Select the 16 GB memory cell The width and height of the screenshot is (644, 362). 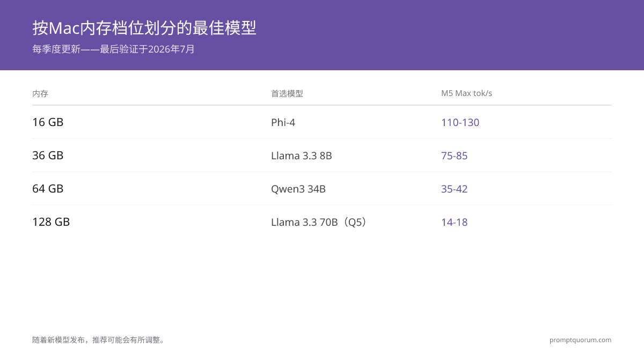coord(48,122)
